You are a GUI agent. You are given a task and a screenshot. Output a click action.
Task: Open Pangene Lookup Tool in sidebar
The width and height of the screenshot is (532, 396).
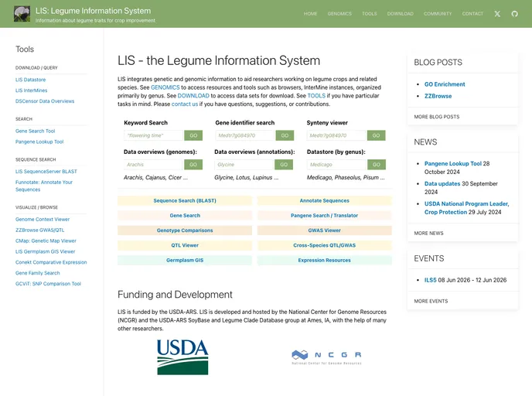coord(39,142)
